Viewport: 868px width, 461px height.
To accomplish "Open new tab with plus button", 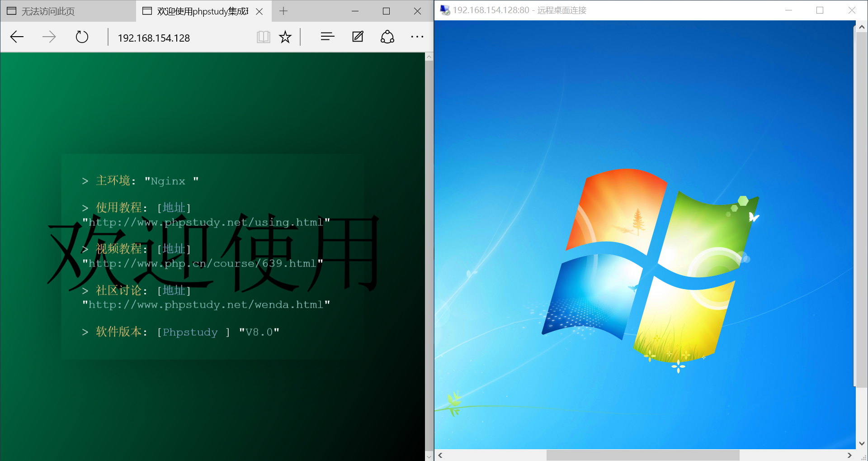I will point(283,11).
